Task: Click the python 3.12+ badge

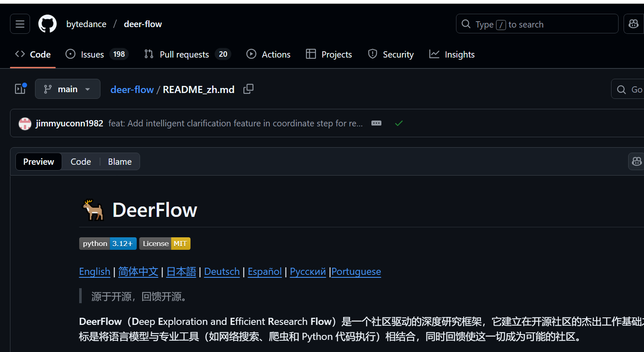Action: [108, 244]
